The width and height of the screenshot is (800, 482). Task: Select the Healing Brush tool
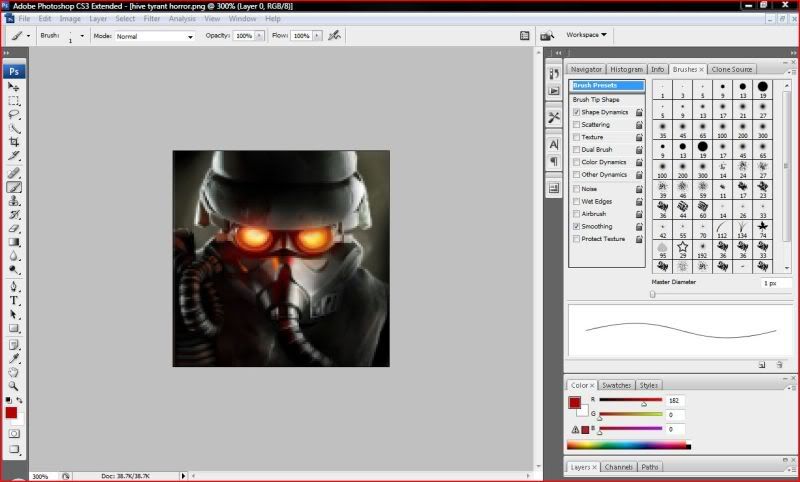[14, 173]
